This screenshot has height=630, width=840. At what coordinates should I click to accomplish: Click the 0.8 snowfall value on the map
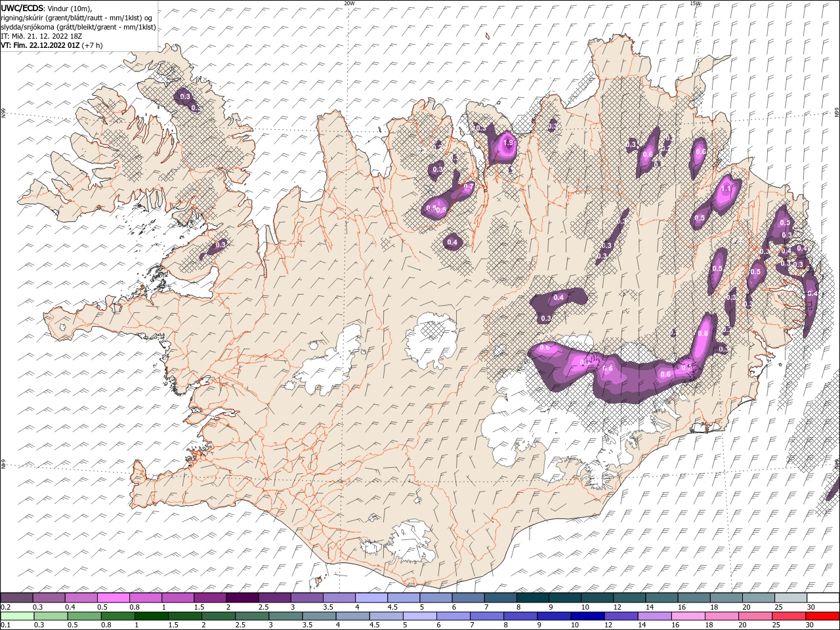click(x=703, y=333)
